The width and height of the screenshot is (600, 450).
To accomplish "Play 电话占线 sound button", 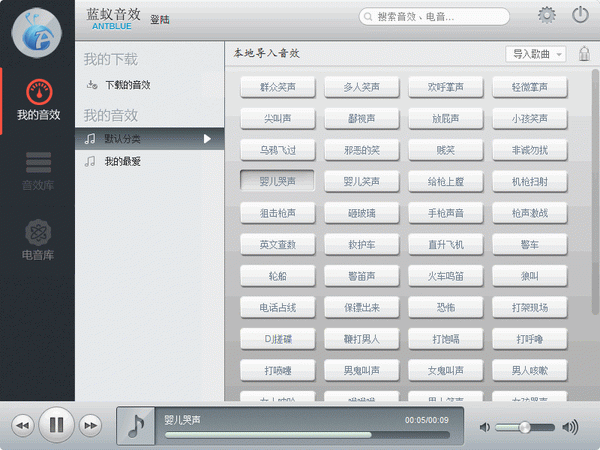I will (x=278, y=307).
